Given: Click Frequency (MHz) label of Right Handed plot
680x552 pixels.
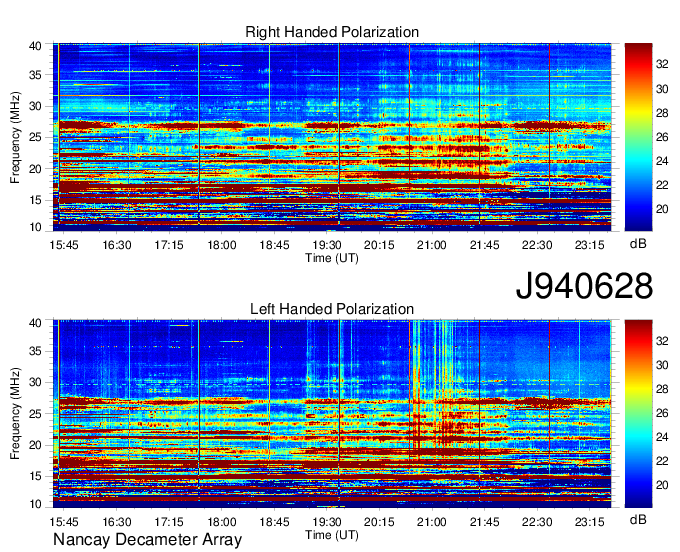Looking at the screenshot, I should click(15, 137).
